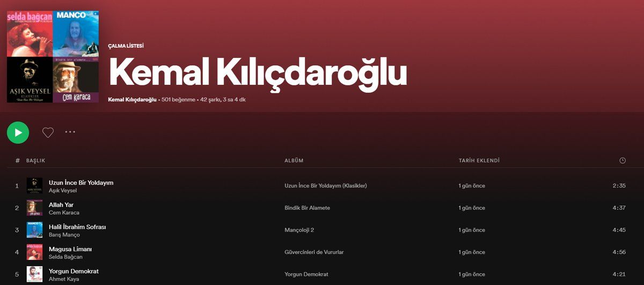This screenshot has width=644, height=285.
Task: Sort by the TARİH EKLENDİ column header
Action: (479, 160)
